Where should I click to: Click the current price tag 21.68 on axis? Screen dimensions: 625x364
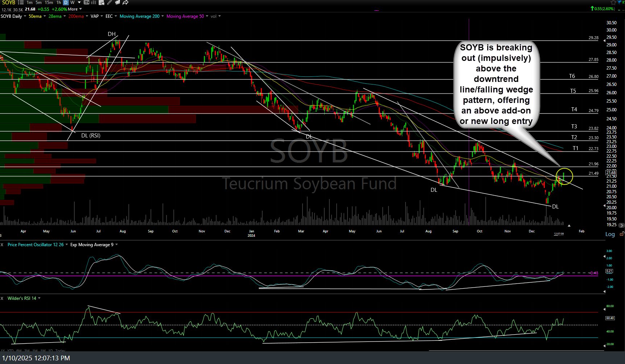[x=611, y=173]
